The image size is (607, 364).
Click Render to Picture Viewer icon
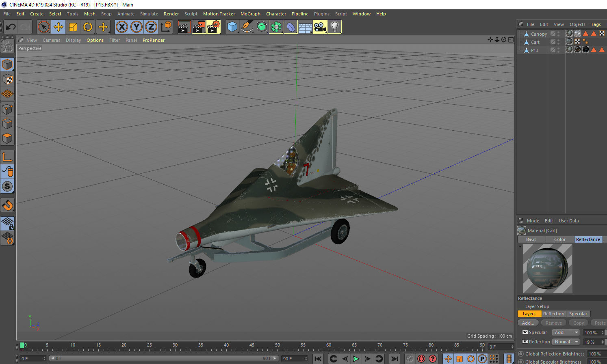[199, 27]
